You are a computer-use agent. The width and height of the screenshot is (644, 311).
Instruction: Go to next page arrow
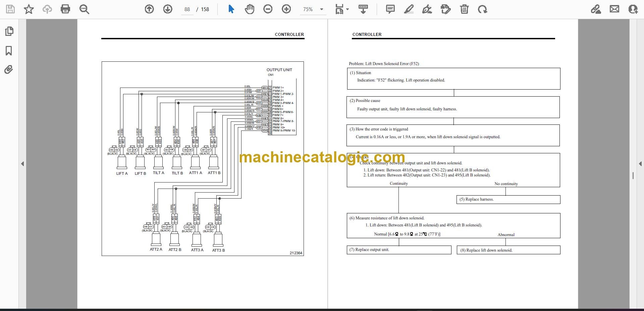[x=168, y=9]
